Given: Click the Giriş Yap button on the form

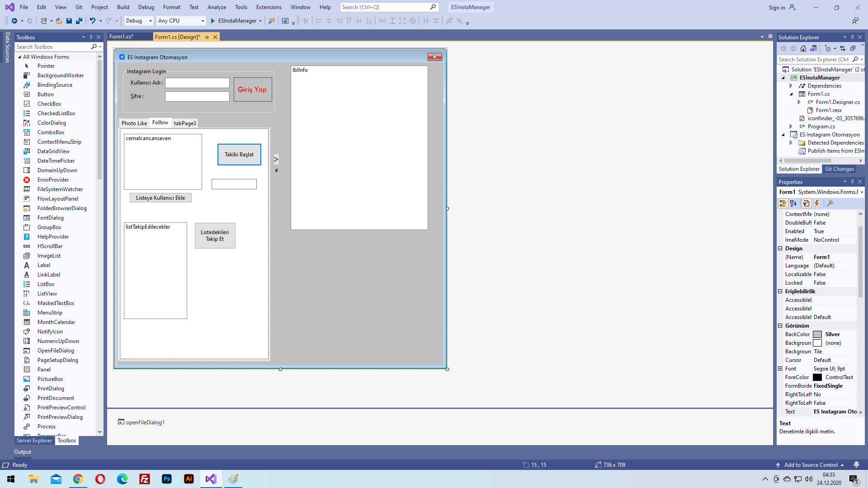Looking at the screenshot, I should tap(253, 89).
